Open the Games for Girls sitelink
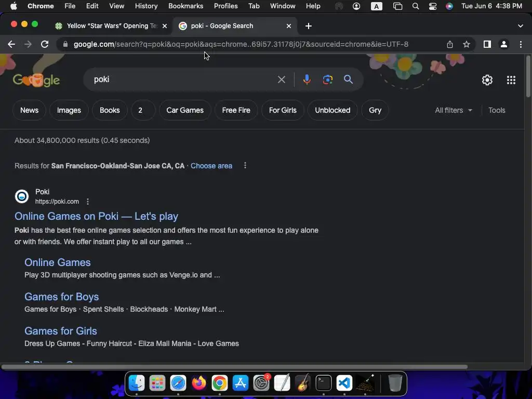 coord(61,331)
